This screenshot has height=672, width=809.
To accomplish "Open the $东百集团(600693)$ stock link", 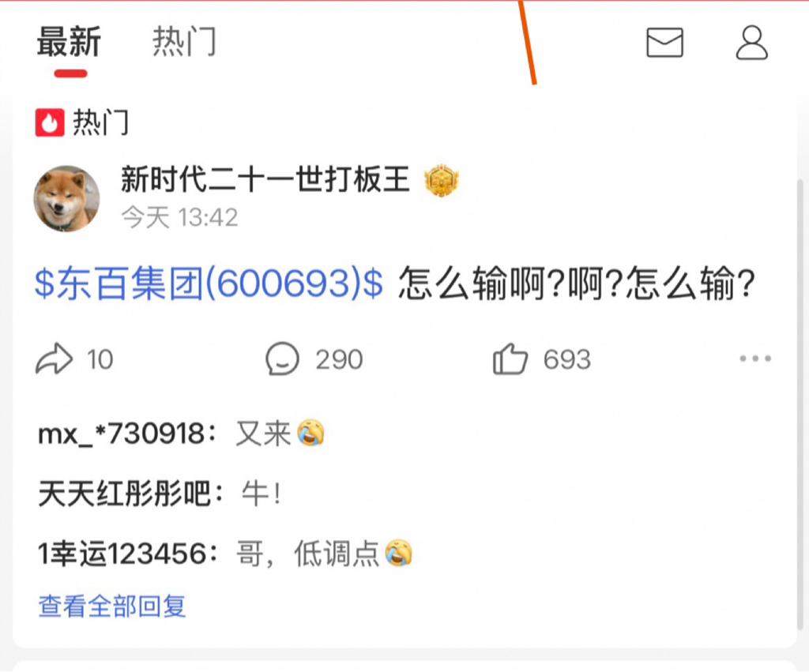I will click(209, 283).
